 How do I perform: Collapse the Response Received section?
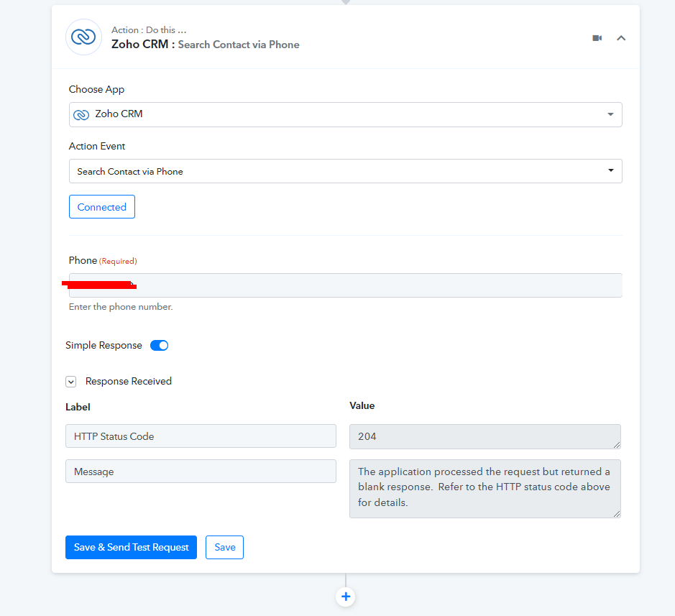coord(71,382)
